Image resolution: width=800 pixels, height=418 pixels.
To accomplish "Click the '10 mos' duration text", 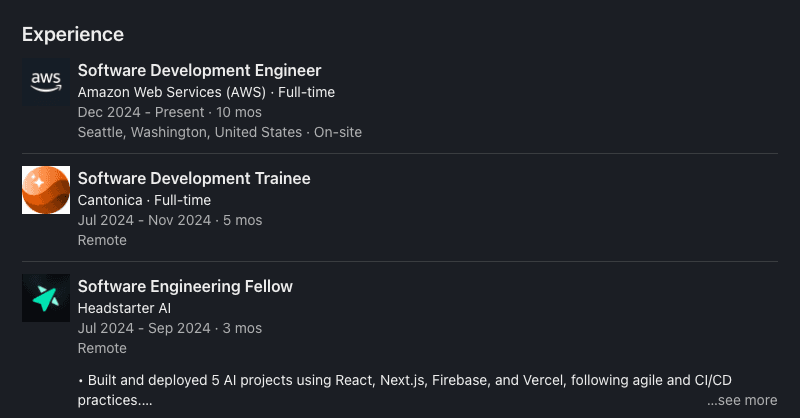I will (x=238, y=112).
